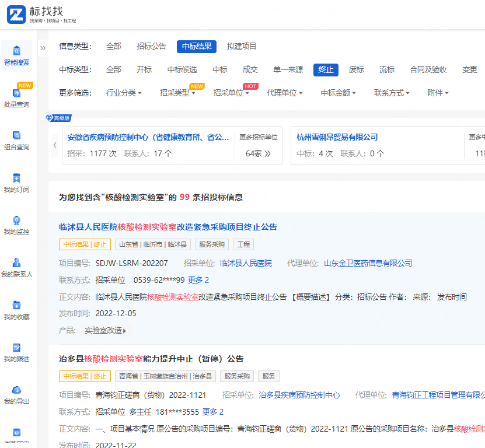The height and width of the screenshot is (448, 485).
Task: Open the 中标金额 dropdown
Action: pyautogui.click(x=338, y=93)
